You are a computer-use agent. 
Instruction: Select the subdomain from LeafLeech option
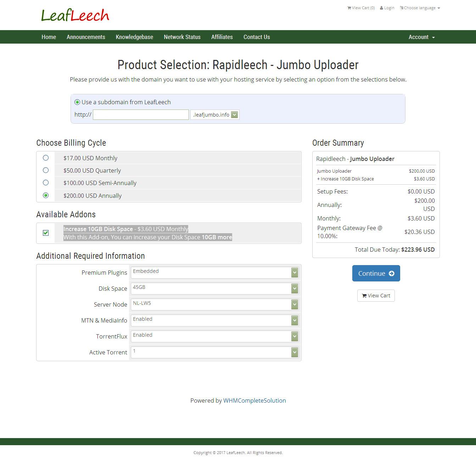point(77,102)
